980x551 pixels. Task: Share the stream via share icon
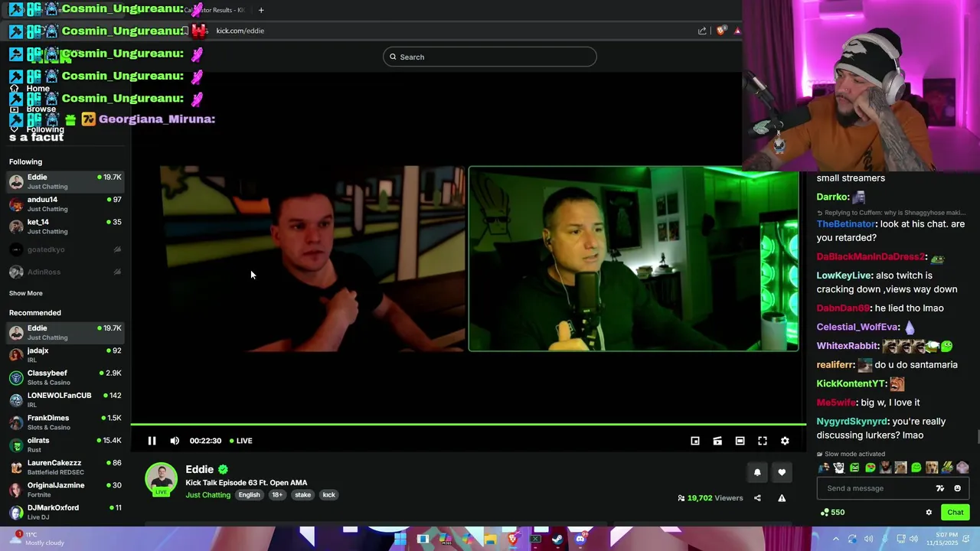(757, 498)
